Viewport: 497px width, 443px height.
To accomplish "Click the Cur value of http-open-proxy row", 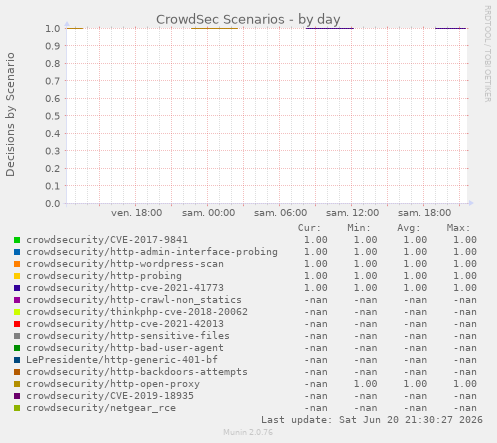I will pos(316,384).
